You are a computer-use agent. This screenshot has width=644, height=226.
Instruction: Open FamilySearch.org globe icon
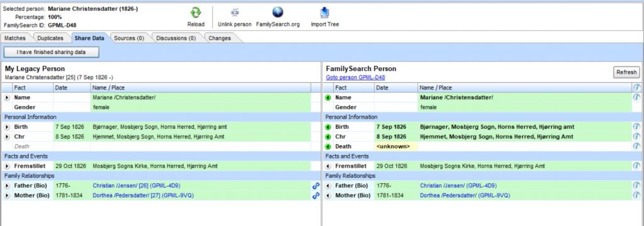277,13
